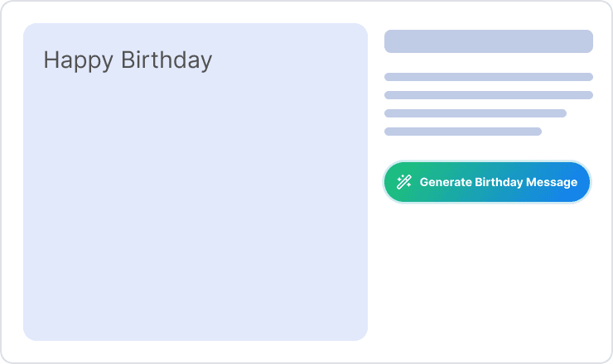Click the word Happy in the card heading
The width and height of the screenshot is (613, 364).
[79, 60]
